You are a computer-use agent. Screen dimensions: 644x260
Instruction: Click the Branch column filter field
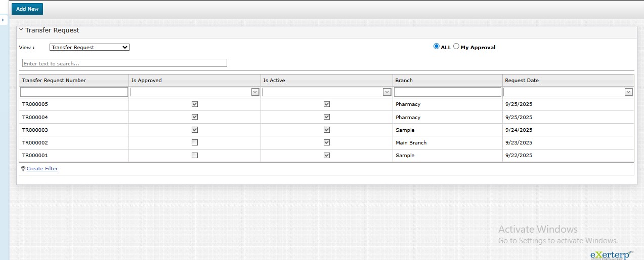pyautogui.click(x=447, y=92)
